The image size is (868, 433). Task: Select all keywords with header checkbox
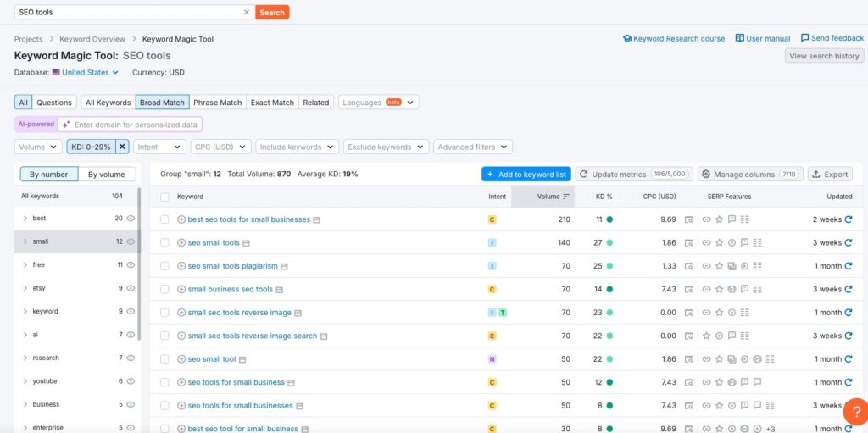click(164, 197)
